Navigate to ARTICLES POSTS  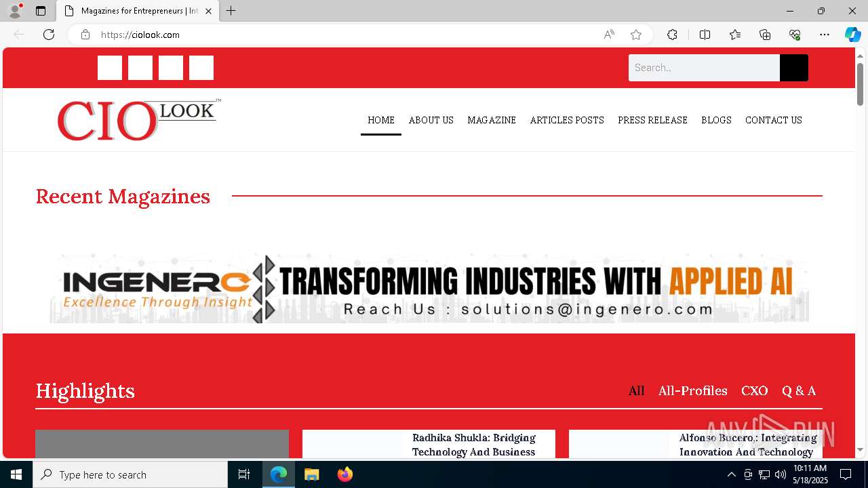pos(567,120)
